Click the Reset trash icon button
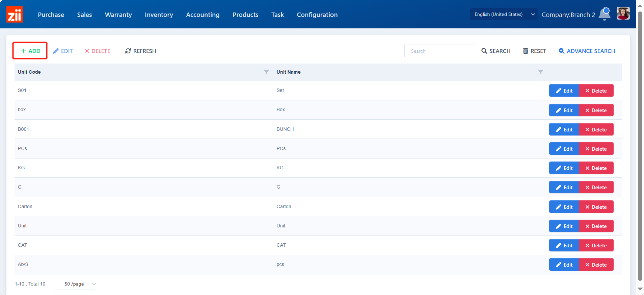 coord(534,51)
